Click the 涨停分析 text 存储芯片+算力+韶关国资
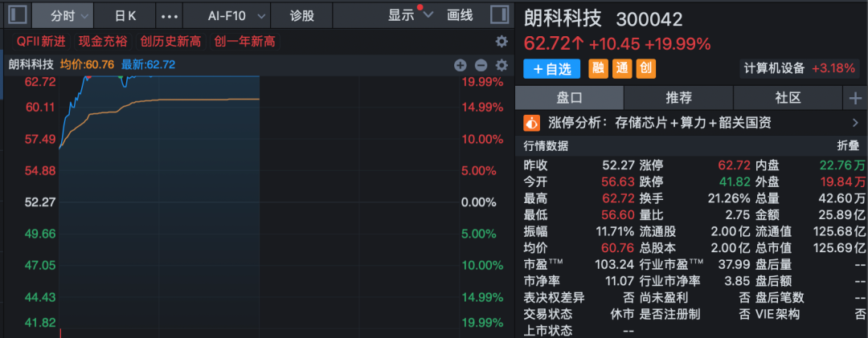868x338 pixels. point(692,123)
